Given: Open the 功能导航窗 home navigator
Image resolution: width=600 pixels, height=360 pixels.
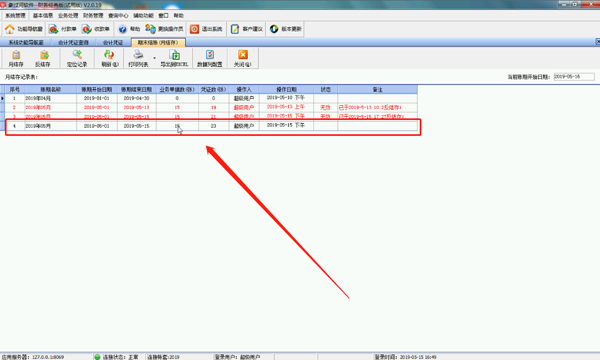Looking at the screenshot, I should click(x=23, y=29).
